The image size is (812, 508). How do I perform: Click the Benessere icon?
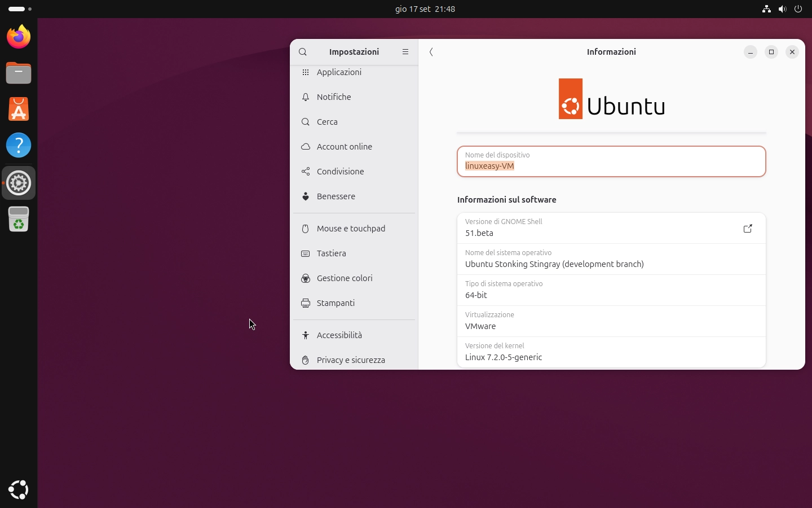pyautogui.click(x=306, y=196)
